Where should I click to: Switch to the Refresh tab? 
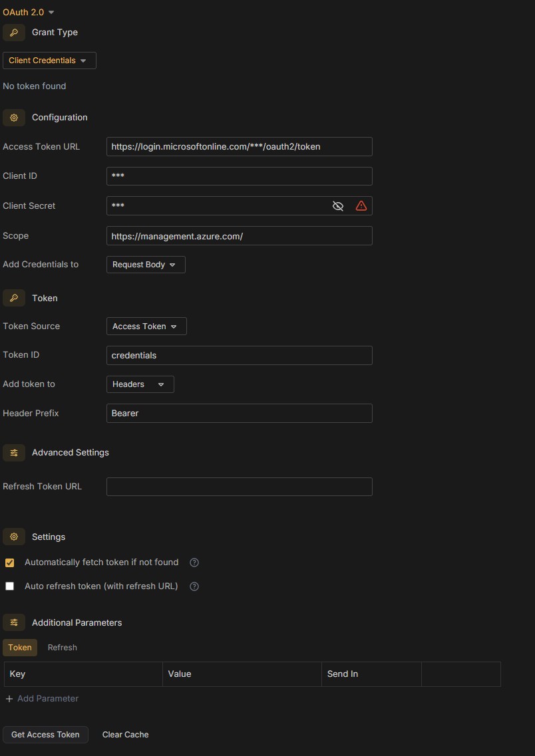63,648
